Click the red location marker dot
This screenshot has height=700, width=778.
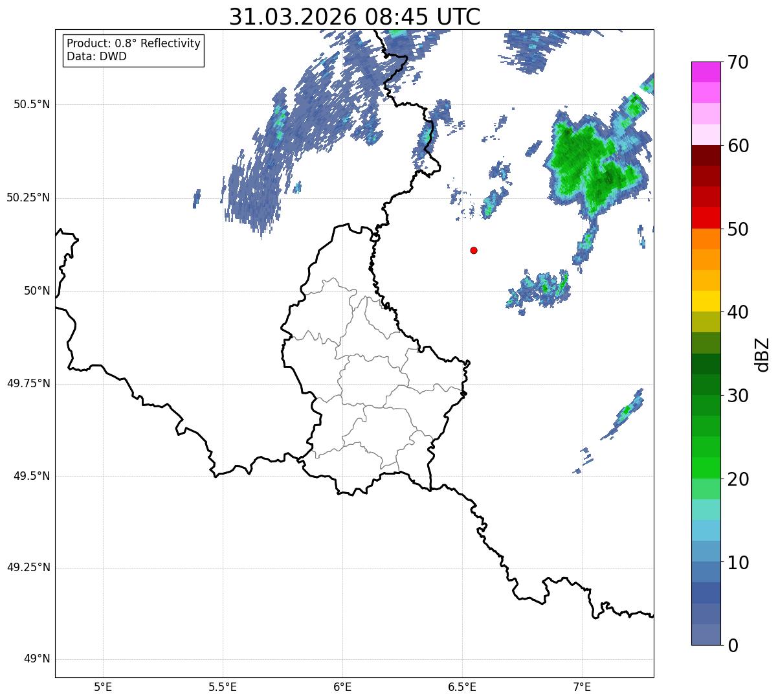click(x=474, y=250)
